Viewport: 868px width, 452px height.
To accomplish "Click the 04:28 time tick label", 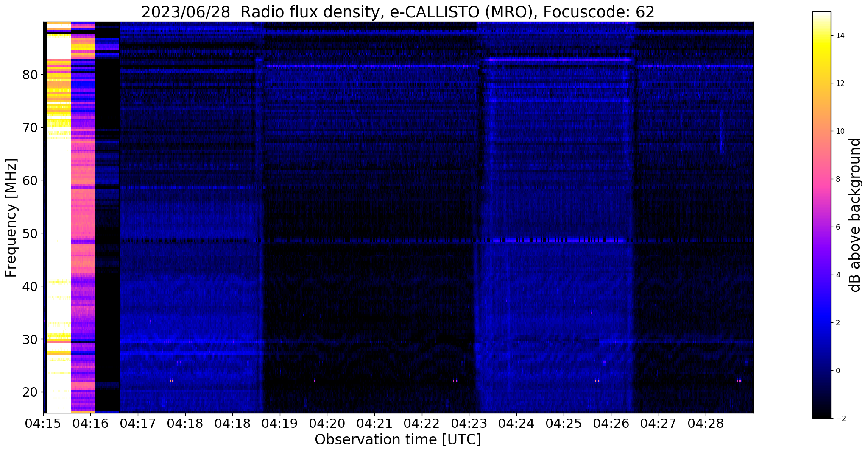I will 706,423.
